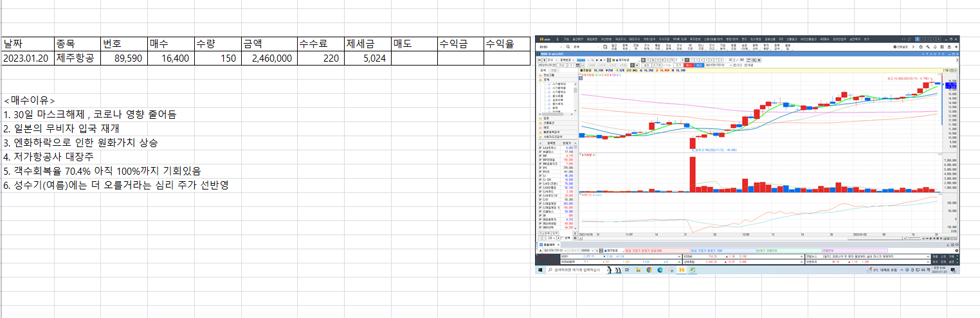Select the 종목 header cell
The width and height of the screenshot is (980, 318).
(x=77, y=44)
